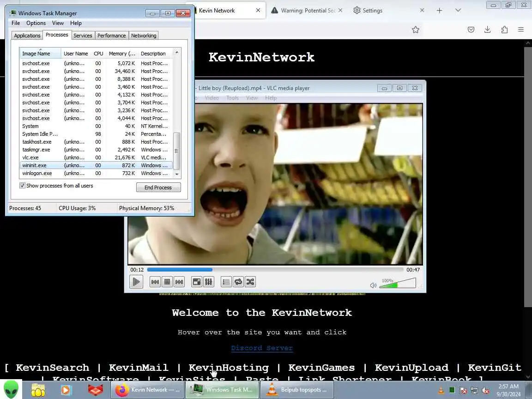Open Firefox downloads panel

click(488, 30)
